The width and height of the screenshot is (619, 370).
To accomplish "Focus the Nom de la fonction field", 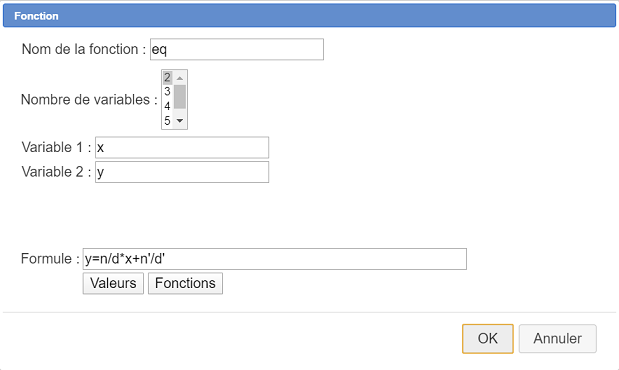I will (x=237, y=49).
